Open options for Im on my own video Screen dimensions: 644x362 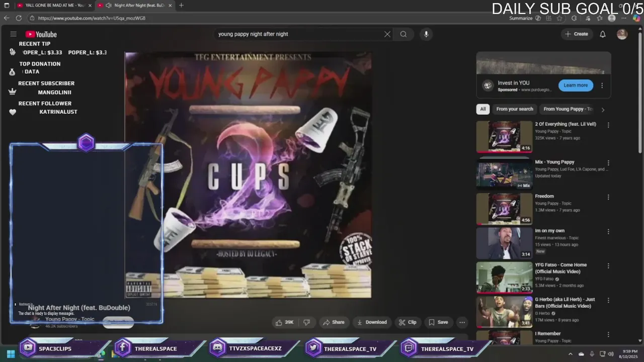[x=608, y=232]
